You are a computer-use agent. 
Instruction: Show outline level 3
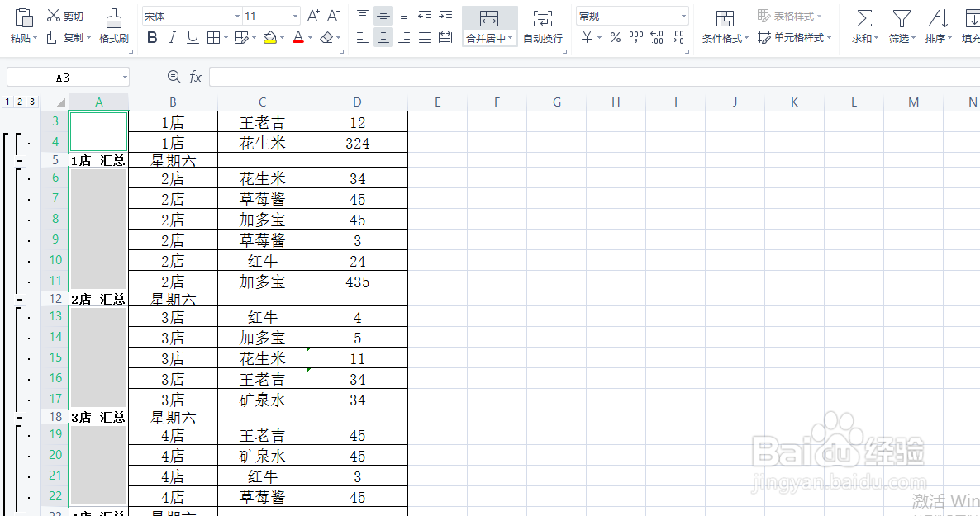click(32, 102)
